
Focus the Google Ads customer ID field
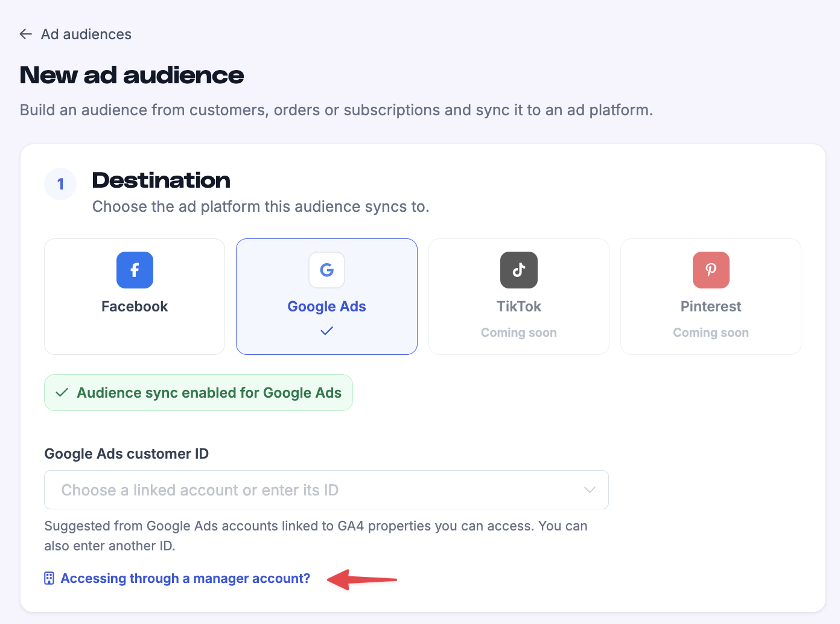tap(326, 490)
